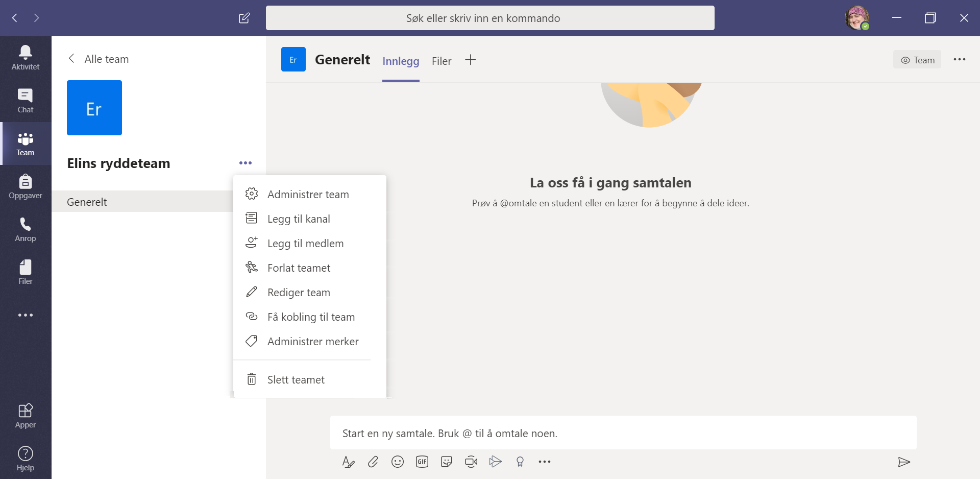Select Administrer team menu item

(310, 195)
